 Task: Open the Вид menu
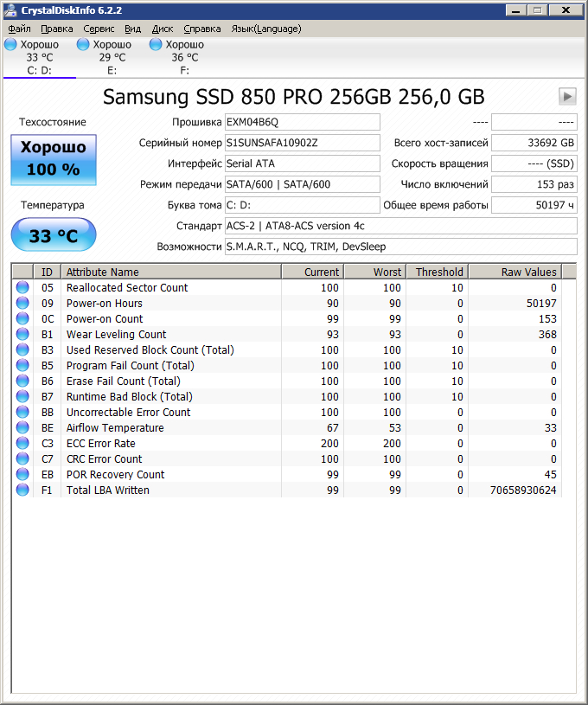click(x=132, y=29)
